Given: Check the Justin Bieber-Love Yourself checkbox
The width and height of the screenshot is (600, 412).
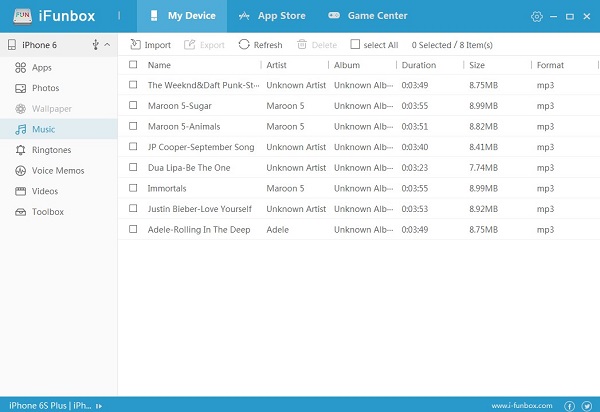Looking at the screenshot, I should [x=133, y=208].
